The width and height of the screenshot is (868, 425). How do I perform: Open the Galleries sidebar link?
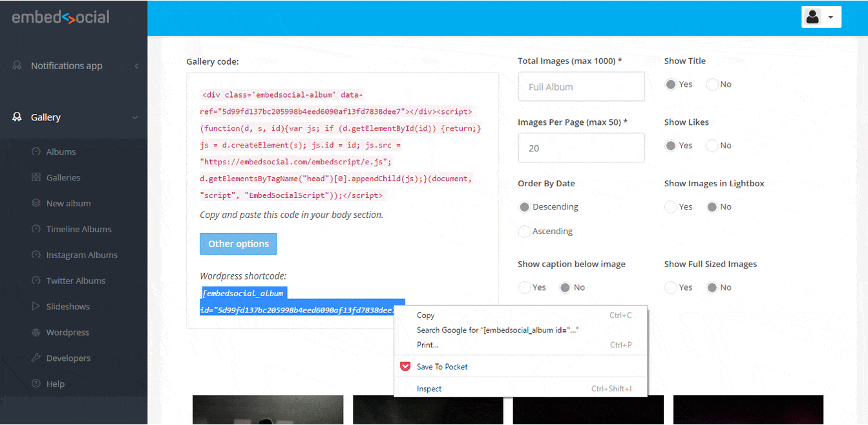tap(63, 177)
